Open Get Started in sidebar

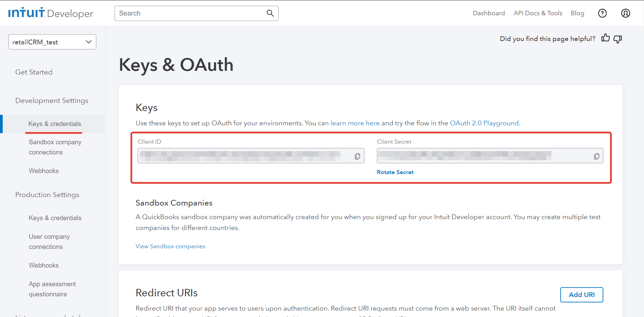(34, 72)
